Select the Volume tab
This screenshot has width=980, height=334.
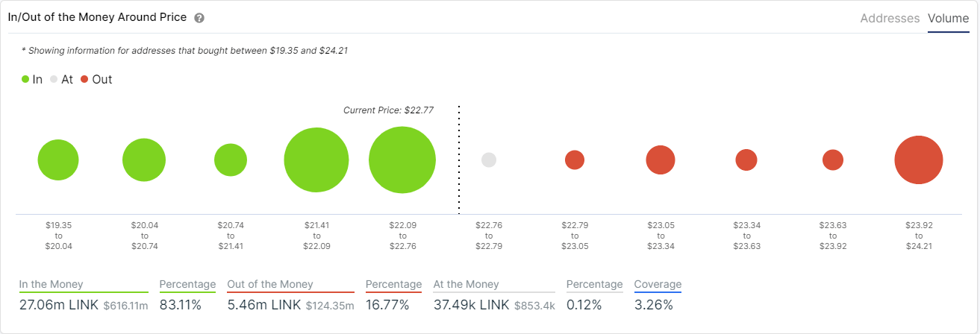948,18
